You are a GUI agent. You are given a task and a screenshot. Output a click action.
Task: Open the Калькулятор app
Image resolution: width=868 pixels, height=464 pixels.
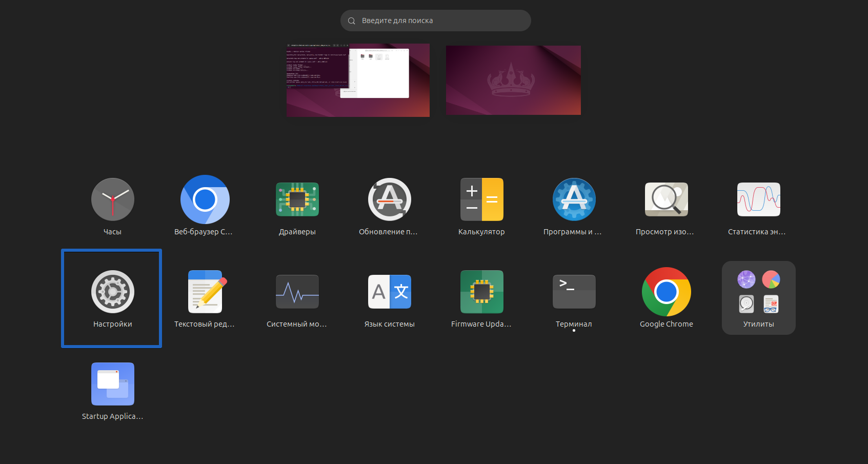point(481,200)
